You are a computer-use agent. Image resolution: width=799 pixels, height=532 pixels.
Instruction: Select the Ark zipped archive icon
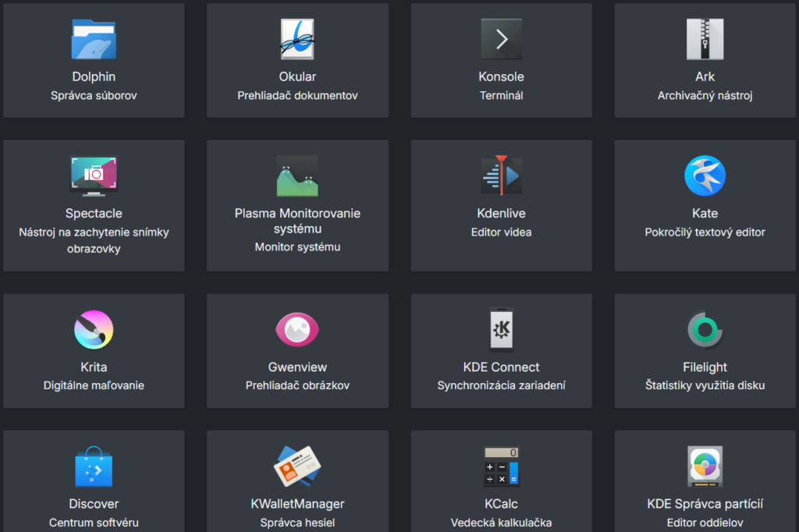point(705,39)
